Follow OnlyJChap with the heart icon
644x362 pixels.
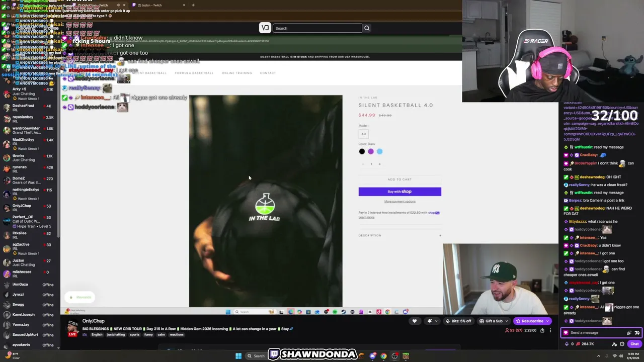pyautogui.click(x=415, y=321)
